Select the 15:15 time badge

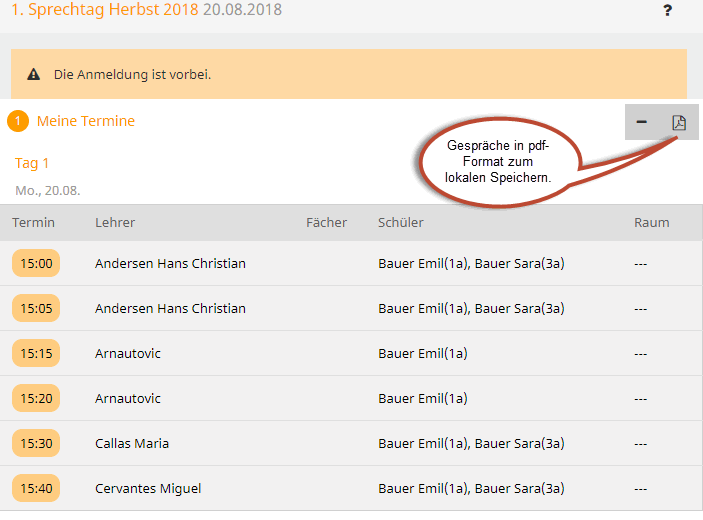[36, 353]
